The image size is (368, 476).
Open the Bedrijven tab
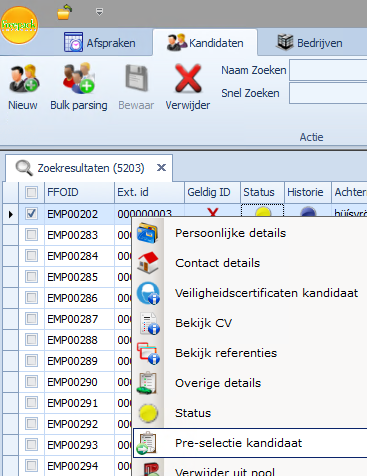309,43
